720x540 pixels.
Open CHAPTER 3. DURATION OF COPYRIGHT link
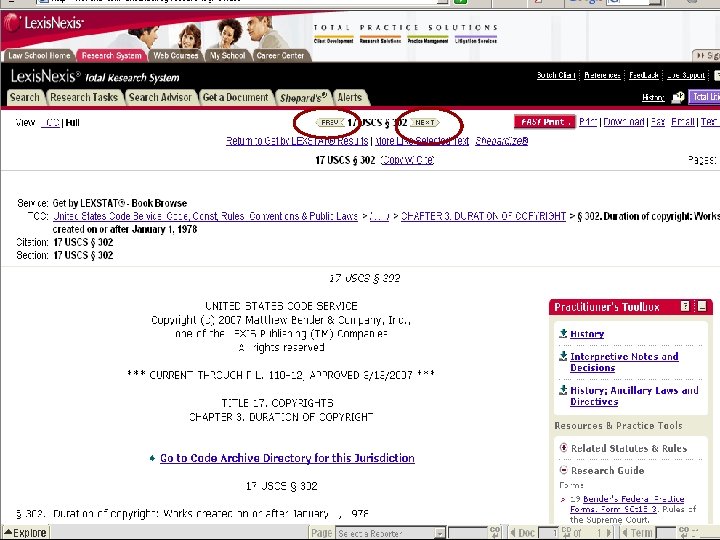(484, 216)
